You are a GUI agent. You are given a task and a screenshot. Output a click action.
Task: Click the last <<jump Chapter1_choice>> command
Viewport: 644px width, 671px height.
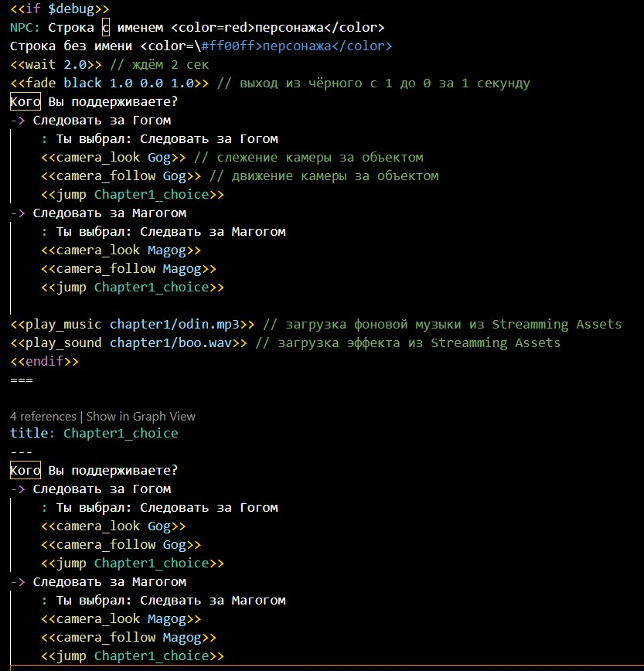pyautogui.click(x=133, y=656)
